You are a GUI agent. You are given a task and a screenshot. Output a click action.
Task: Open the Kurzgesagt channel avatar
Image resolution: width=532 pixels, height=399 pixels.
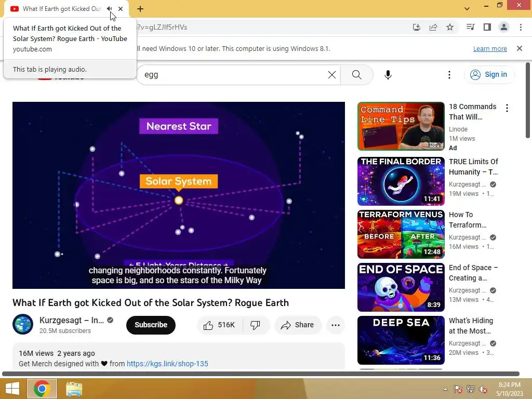(23, 324)
